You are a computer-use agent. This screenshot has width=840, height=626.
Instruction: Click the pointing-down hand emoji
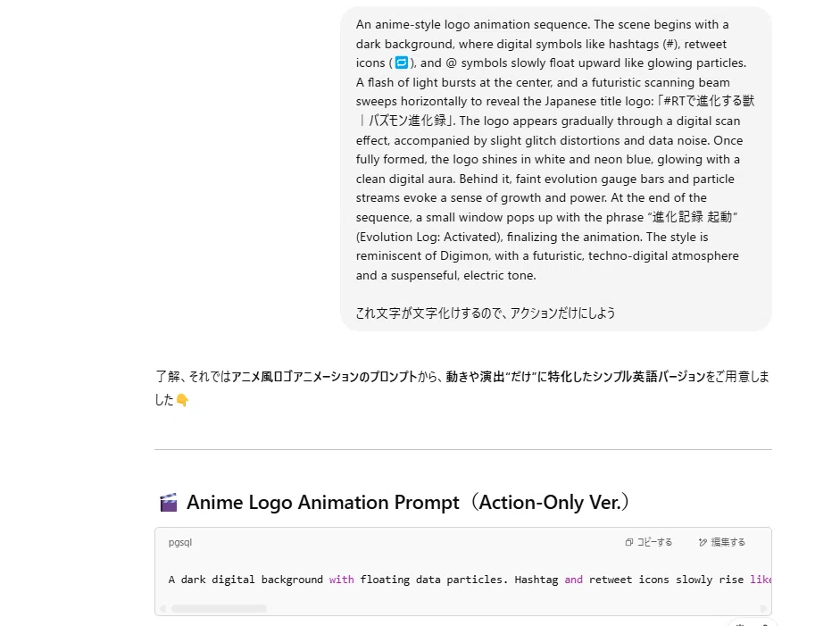(182, 400)
